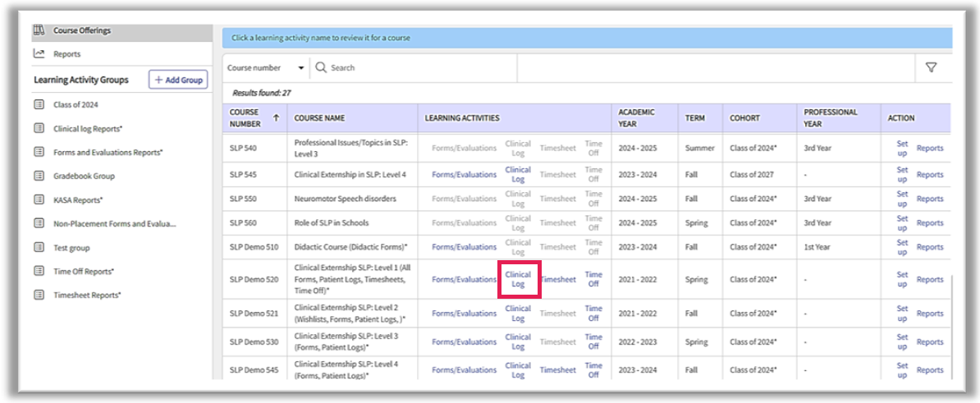Select Course Offerings in the sidebar
Image resolution: width=980 pixels, height=403 pixels.
[82, 31]
